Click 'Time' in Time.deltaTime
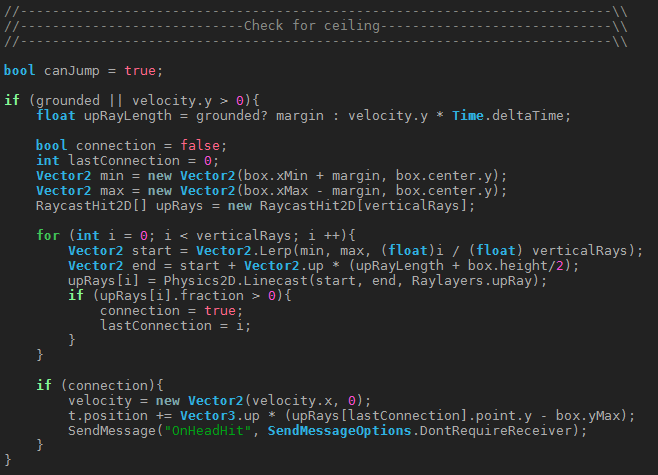Image resolution: width=658 pixels, height=475 pixels. [x=467, y=116]
